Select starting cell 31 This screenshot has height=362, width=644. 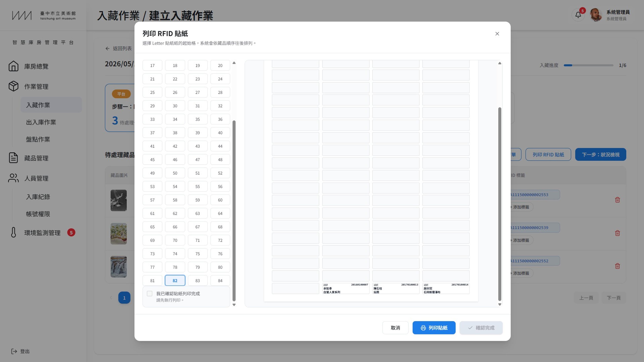point(198,106)
